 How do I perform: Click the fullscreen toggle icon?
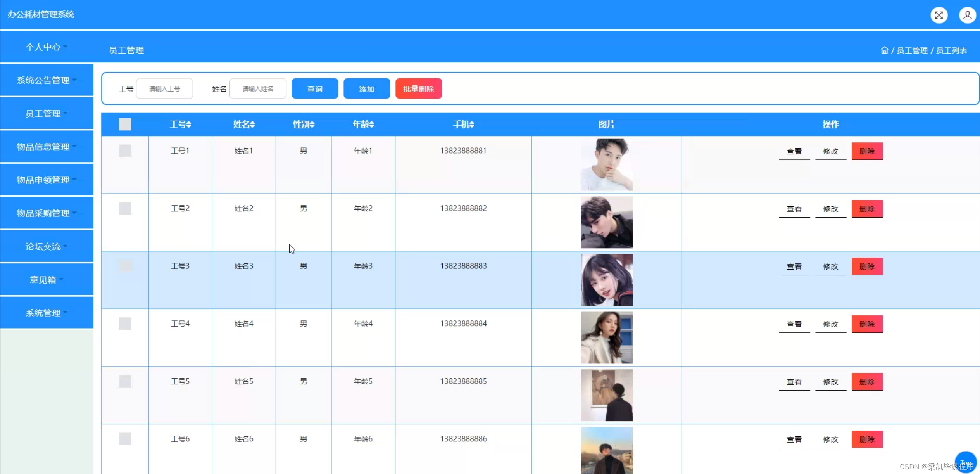pos(939,16)
